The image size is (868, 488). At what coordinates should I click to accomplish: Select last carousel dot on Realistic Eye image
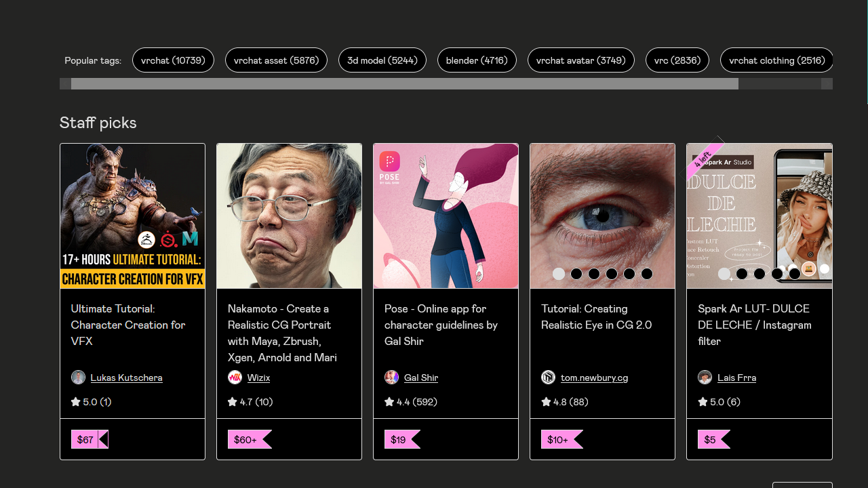647,274
